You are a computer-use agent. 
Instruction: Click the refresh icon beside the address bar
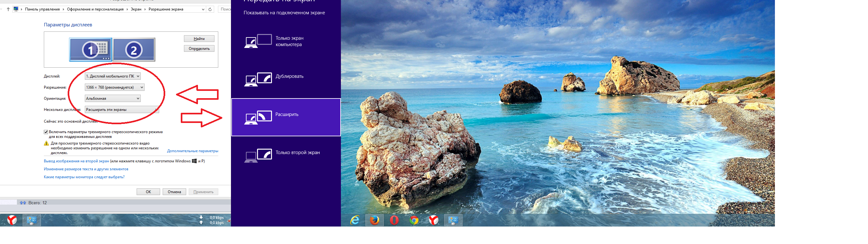tap(210, 10)
